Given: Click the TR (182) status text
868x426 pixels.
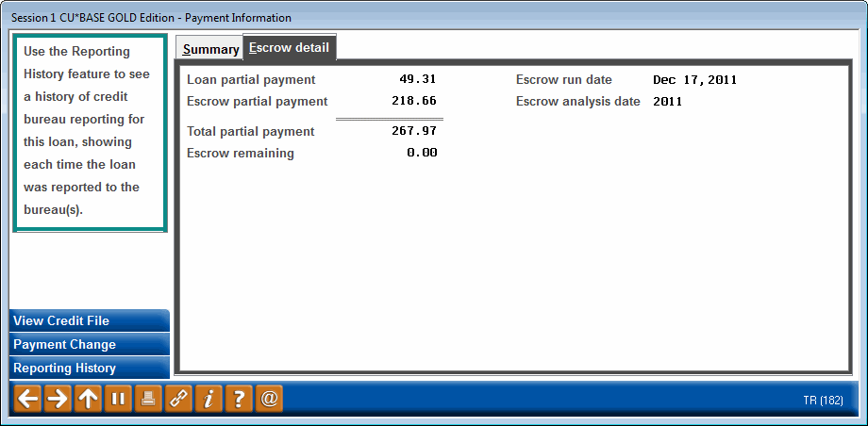Looking at the screenshot, I should click(x=823, y=400).
